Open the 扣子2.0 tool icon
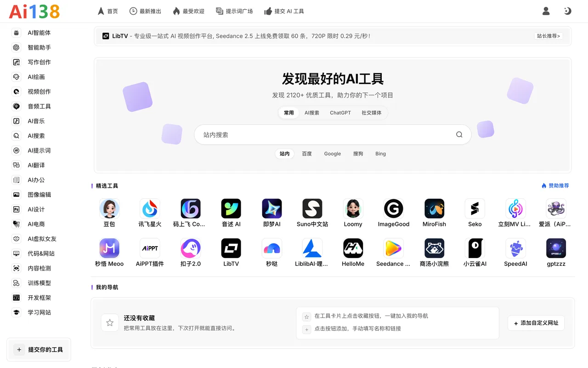The image size is (588, 368). point(191,248)
